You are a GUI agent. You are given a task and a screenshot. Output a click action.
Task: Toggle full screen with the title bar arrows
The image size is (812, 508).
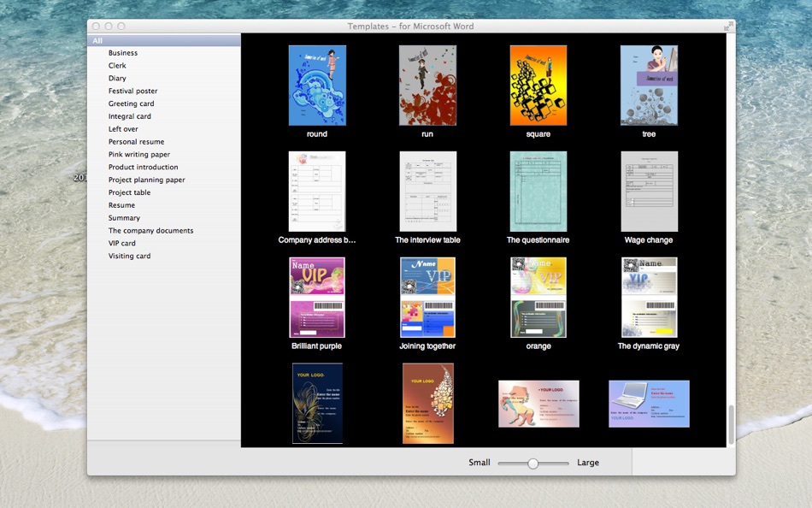(729, 26)
